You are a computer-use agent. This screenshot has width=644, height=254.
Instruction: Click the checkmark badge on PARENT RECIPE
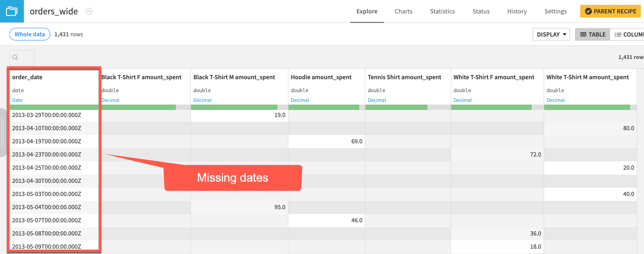(588, 11)
